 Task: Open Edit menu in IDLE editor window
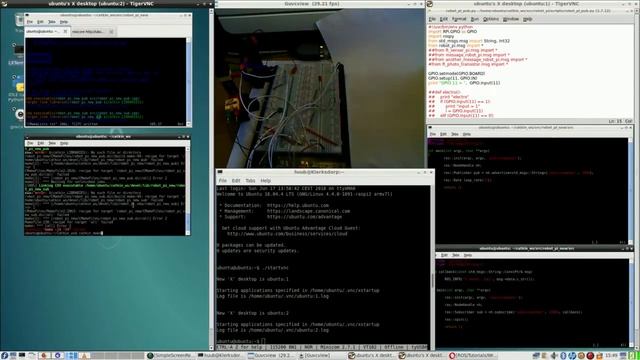[x=444, y=19]
